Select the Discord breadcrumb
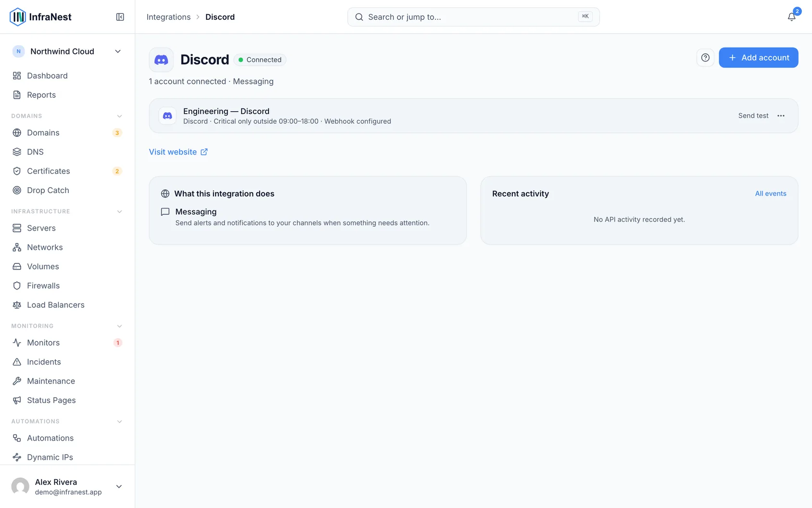The image size is (812, 508). (x=220, y=17)
